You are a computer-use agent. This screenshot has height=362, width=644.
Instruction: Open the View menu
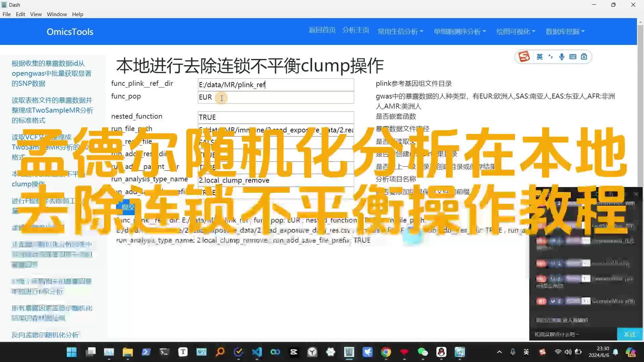tap(36, 14)
